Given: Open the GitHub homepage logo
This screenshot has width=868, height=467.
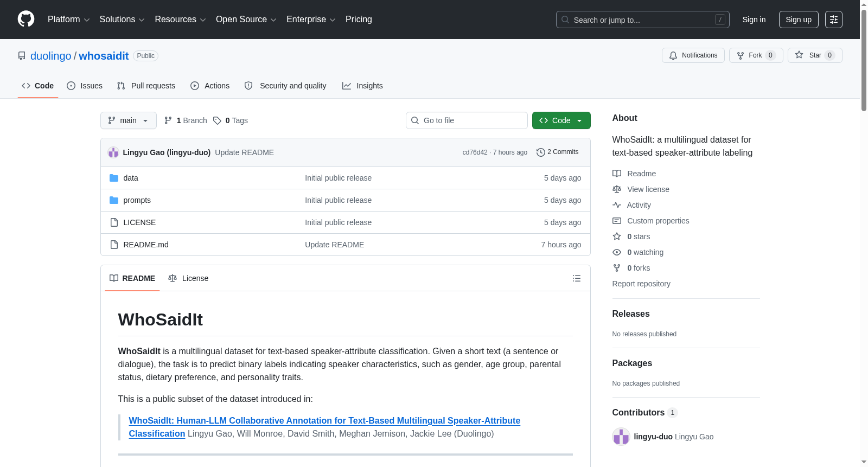Looking at the screenshot, I should (x=26, y=20).
